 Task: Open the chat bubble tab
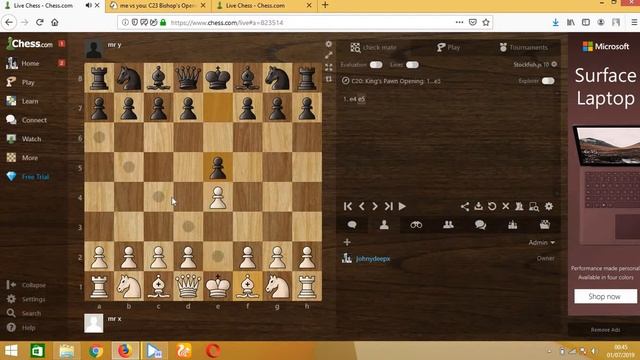(352, 225)
